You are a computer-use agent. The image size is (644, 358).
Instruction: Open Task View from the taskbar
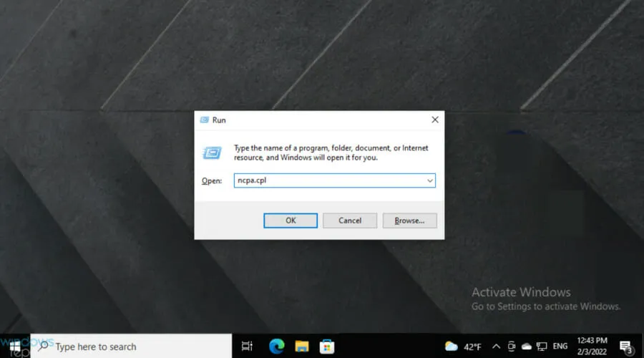pos(247,347)
